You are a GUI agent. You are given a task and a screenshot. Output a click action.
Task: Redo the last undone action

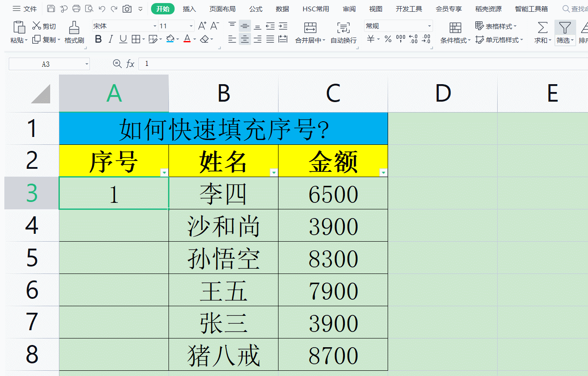(x=114, y=9)
